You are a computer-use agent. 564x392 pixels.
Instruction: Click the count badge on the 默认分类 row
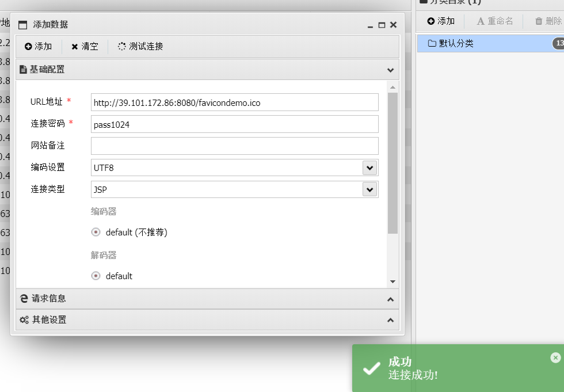tap(558, 43)
